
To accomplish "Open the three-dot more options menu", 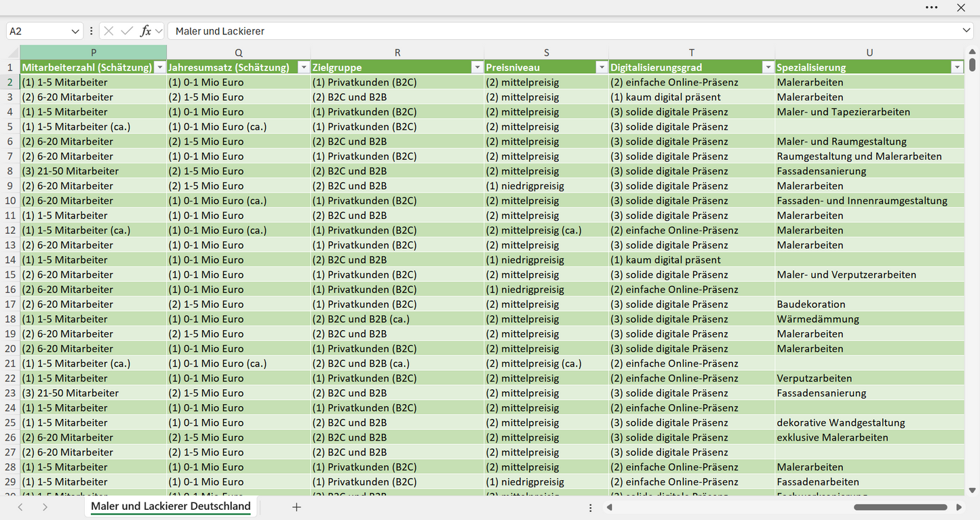I will tap(931, 7).
